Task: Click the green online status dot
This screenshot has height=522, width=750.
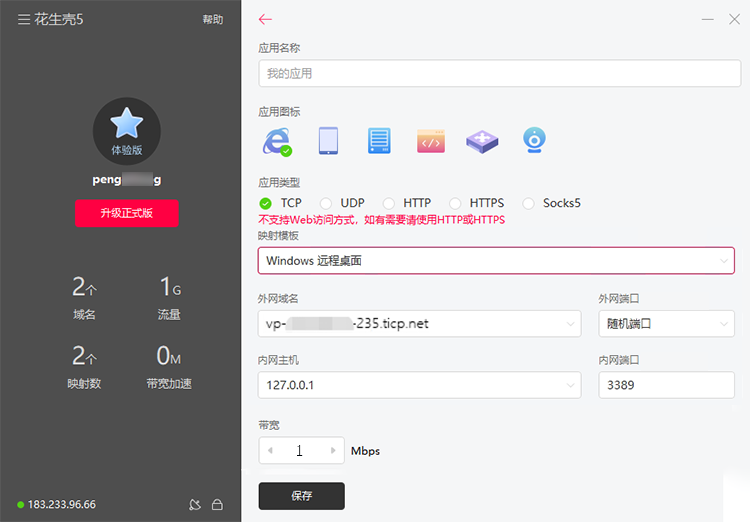Action: pos(21,504)
